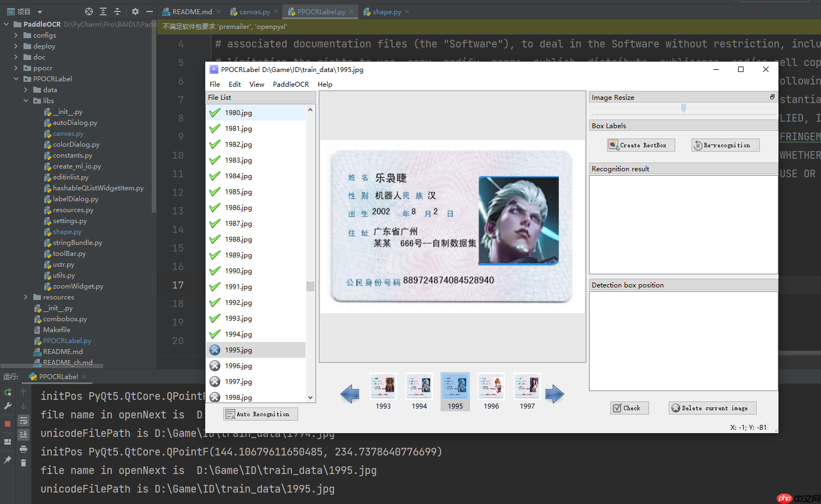Viewport: 821px width, 504px height.
Task: Expand the resources folder in project tree
Action: point(26,297)
